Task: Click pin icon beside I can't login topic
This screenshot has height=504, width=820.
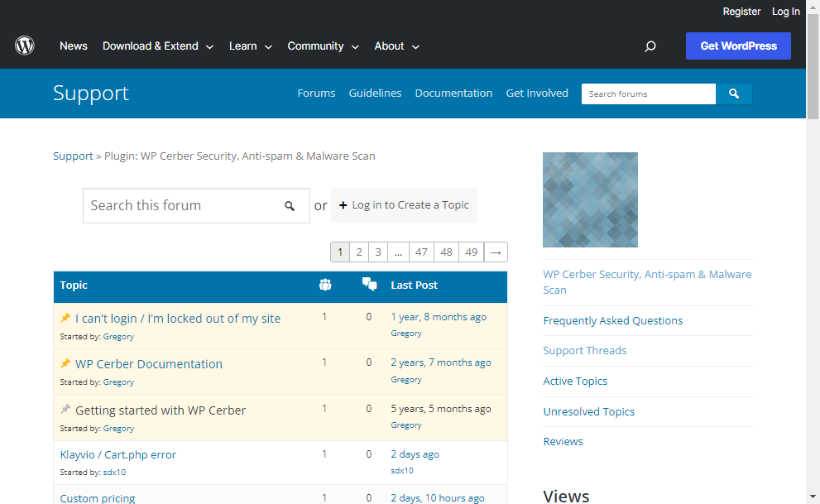Action: tap(65, 318)
